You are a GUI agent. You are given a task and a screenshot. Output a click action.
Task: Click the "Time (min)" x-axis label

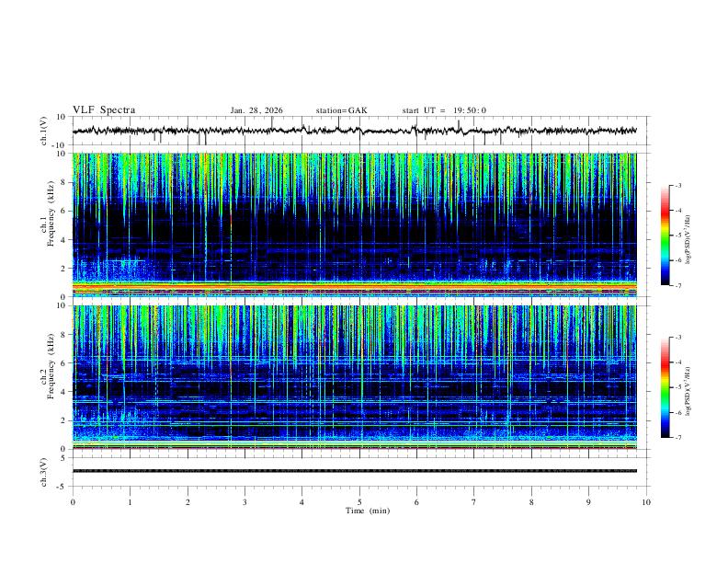(368, 511)
